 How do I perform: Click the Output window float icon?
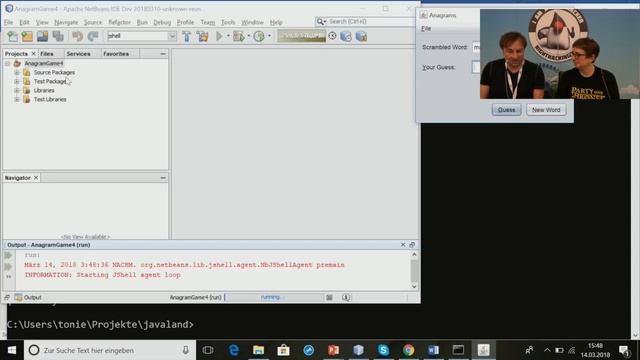coord(412,244)
